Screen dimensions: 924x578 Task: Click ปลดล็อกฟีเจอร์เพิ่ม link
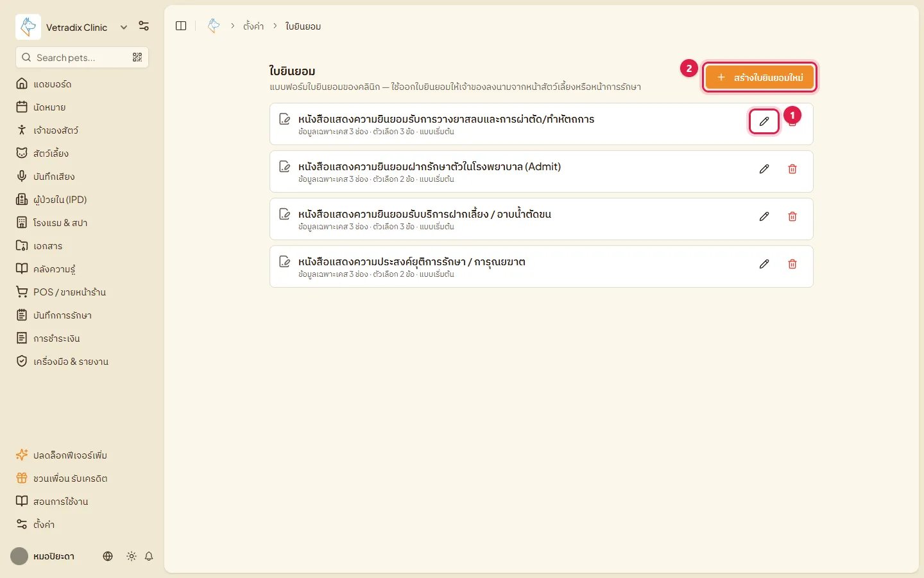[82, 455]
